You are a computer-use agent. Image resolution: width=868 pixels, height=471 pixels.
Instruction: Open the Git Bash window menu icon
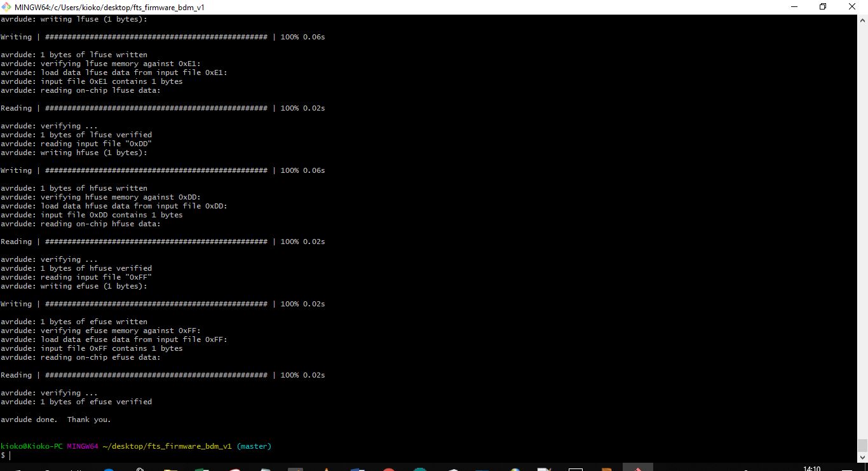pos(7,7)
